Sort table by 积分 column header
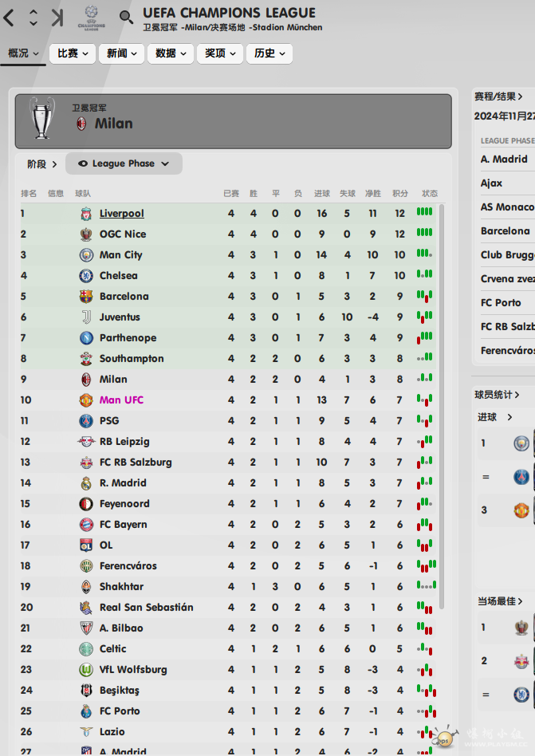The image size is (535, 756). point(400,194)
